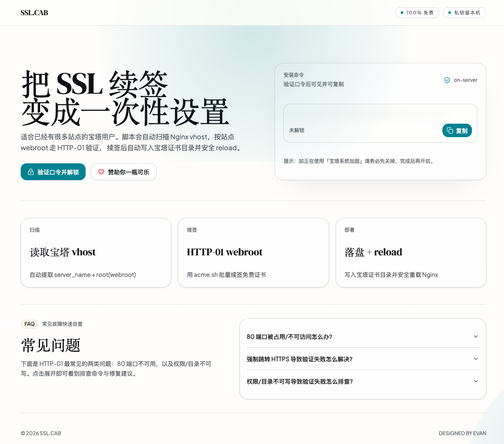This screenshot has width=504, height=444.
Task: Click the heart icon on sponsor button
Action: click(101, 172)
